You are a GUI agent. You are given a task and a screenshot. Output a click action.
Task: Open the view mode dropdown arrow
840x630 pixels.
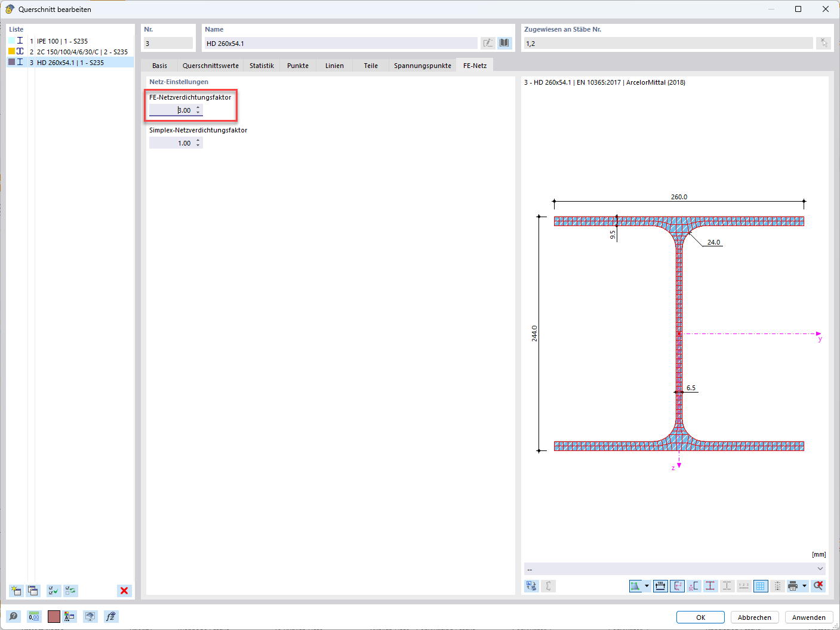point(647,586)
